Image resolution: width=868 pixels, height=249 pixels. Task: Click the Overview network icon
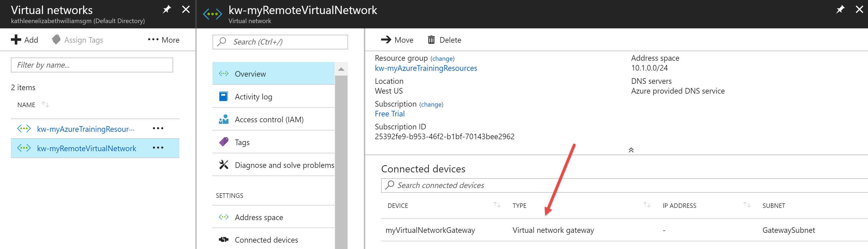(x=224, y=73)
